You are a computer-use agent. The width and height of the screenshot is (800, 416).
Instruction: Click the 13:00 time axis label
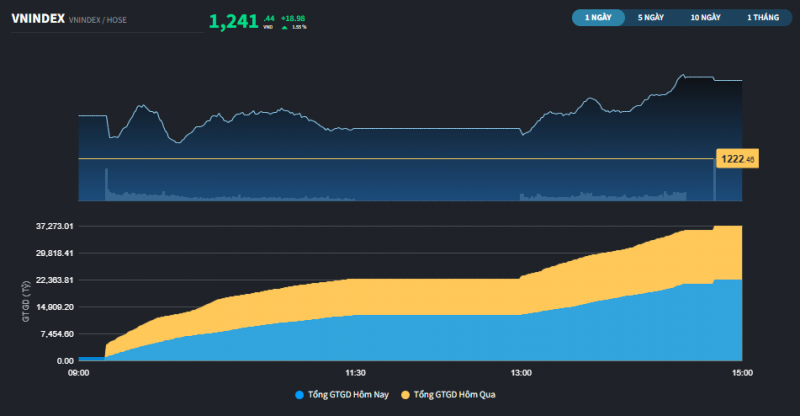[521, 372]
